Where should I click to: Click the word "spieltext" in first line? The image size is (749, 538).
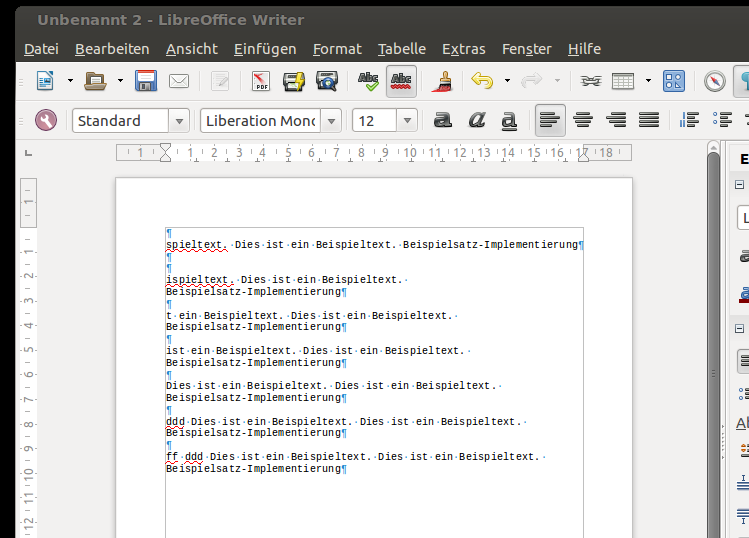194,244
